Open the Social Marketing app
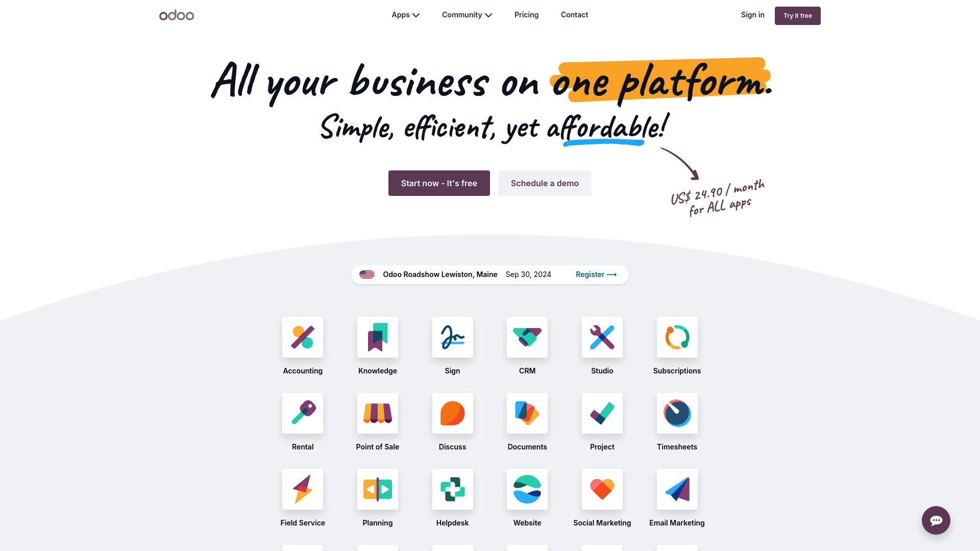The width and height of the screenshot is (980, 551). [x=602, y=489]
